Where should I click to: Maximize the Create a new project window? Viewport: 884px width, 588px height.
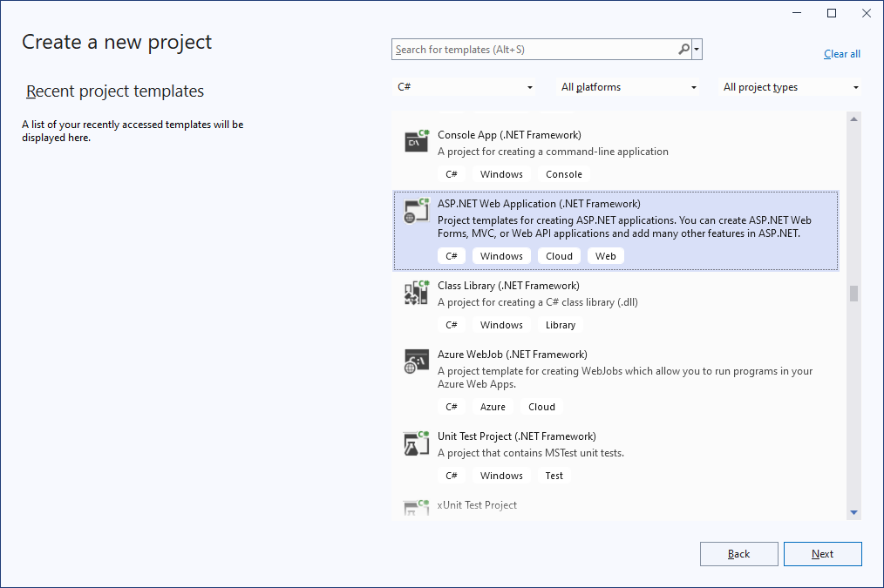[x=832, y=13]
